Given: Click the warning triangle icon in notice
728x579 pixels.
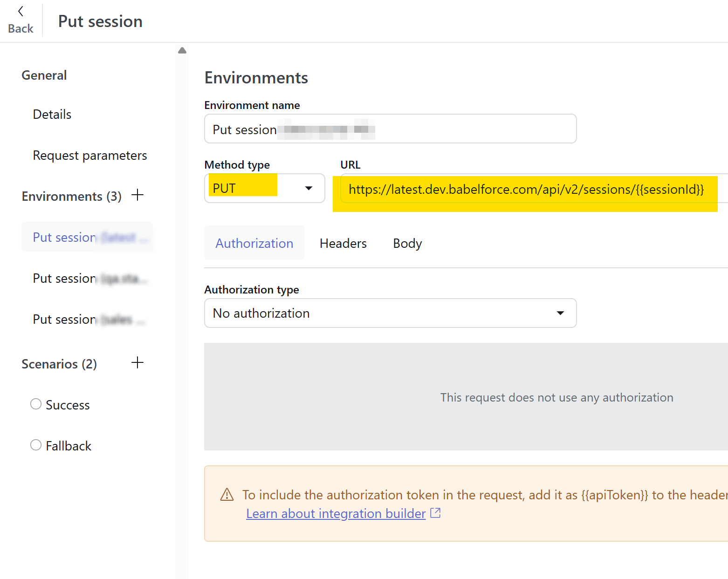Looking at the screenshot, I should [227, 495].
